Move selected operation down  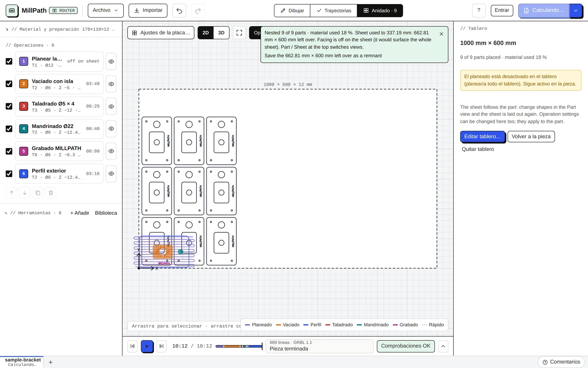coord(24,193)
